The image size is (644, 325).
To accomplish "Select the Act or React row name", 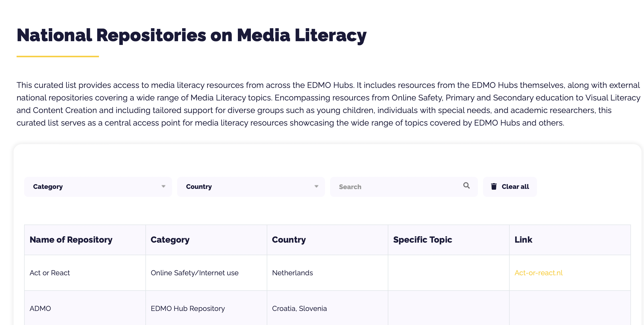I will point(50,273).
